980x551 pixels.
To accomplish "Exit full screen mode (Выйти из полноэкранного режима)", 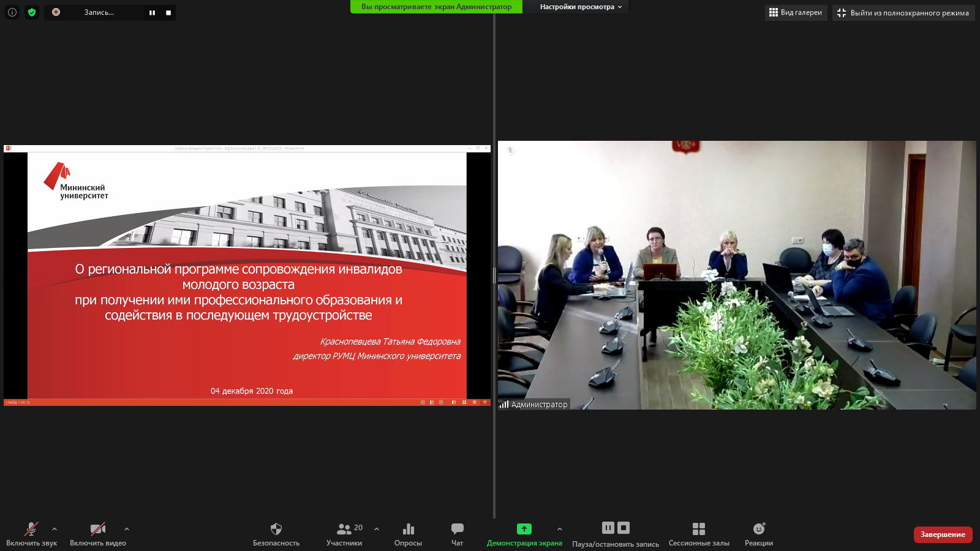I will pyautogui.click(x=903, y=13).
